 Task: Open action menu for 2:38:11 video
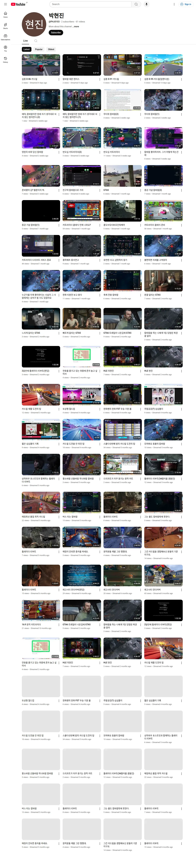[x=140, y=152]
